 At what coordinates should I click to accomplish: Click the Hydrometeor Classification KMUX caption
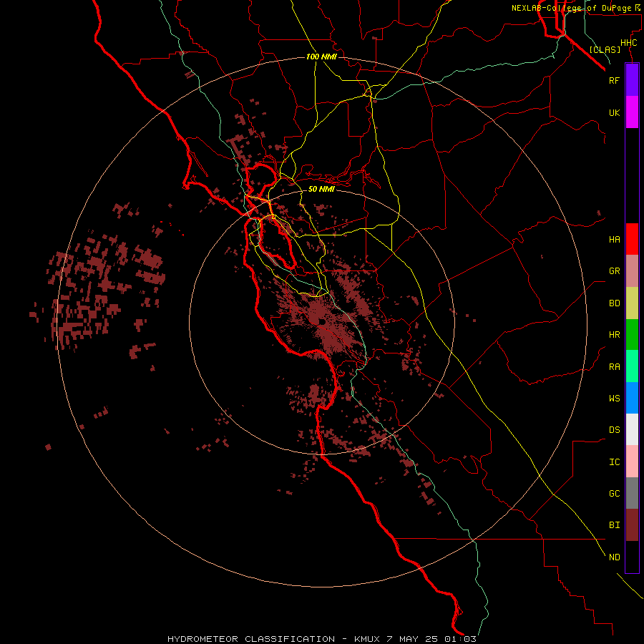[x=321, y=639]
